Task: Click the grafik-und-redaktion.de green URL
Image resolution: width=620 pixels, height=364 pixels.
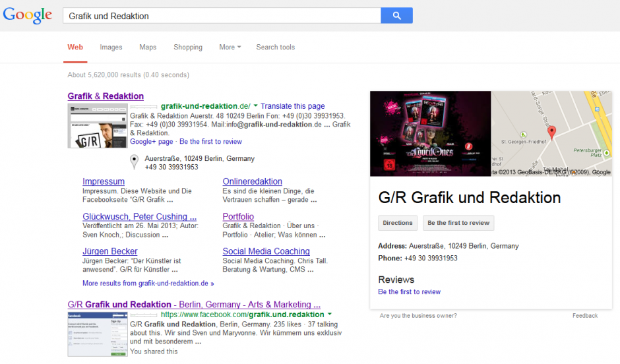Action: tap(206, 106)
